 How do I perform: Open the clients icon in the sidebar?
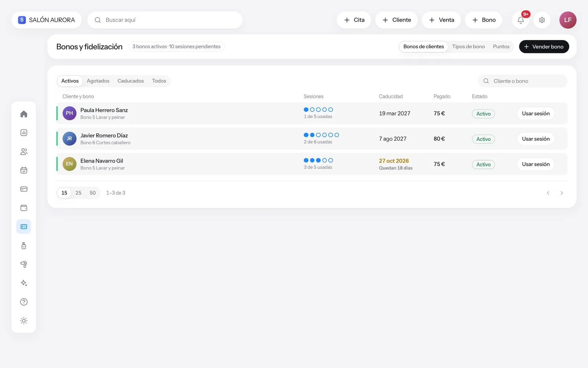pyautogui.click(x=24, y=152)
